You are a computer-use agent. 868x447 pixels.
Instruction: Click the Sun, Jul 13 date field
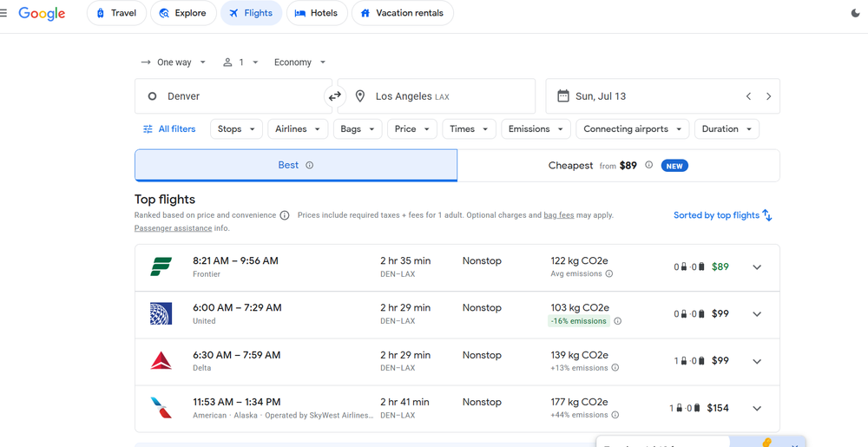pyautogui.click(x=662, y=96)
